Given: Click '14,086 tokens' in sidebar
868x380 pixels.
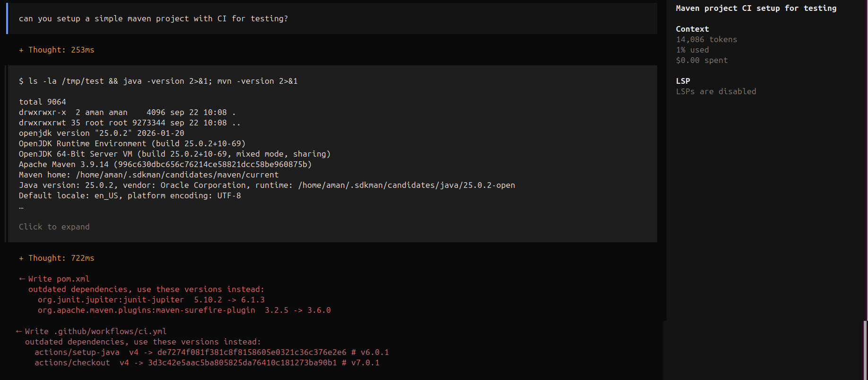Looking at the screenshot, I should (x=706, y=39).
